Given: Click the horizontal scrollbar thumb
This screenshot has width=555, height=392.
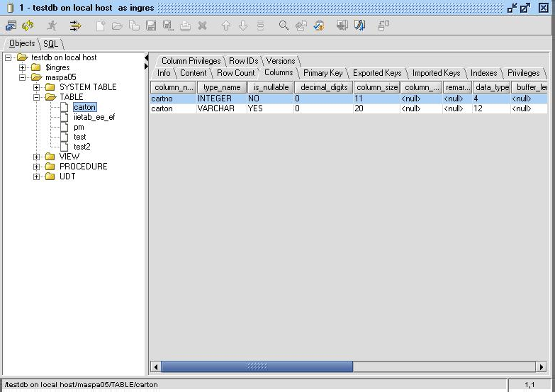Looking at the screenshot, I should [257, 366].
